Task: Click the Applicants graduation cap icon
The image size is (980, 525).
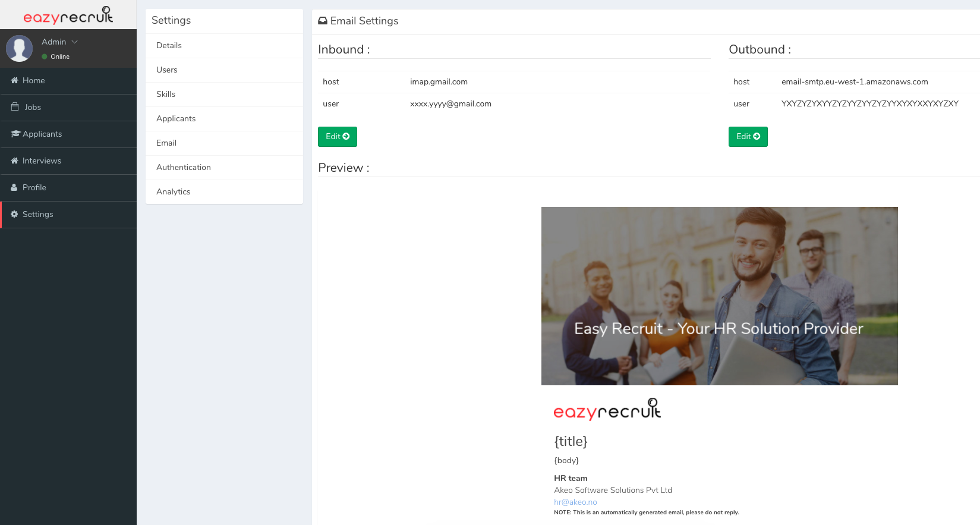Action: 15,134
